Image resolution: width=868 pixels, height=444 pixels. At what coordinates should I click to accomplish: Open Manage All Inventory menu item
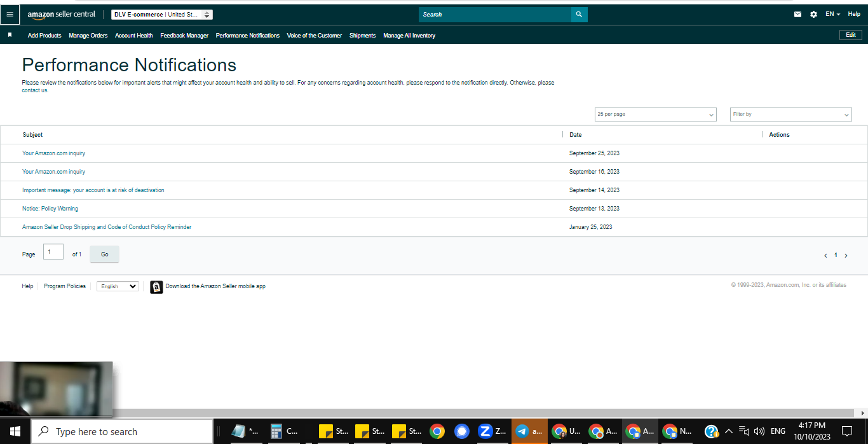(x=409, y=36)
